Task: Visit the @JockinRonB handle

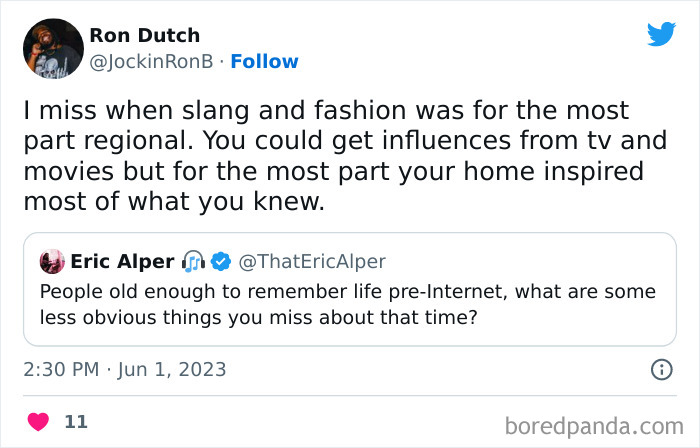Action: coord(150,62)
